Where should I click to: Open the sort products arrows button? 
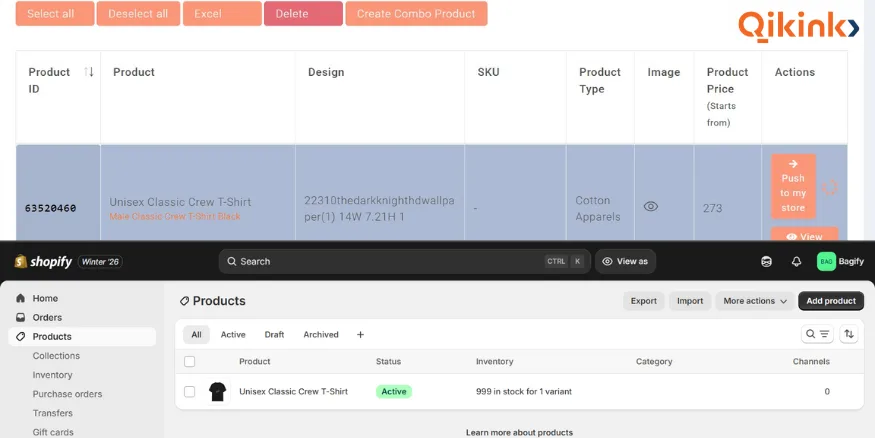[x=849, y=334]
